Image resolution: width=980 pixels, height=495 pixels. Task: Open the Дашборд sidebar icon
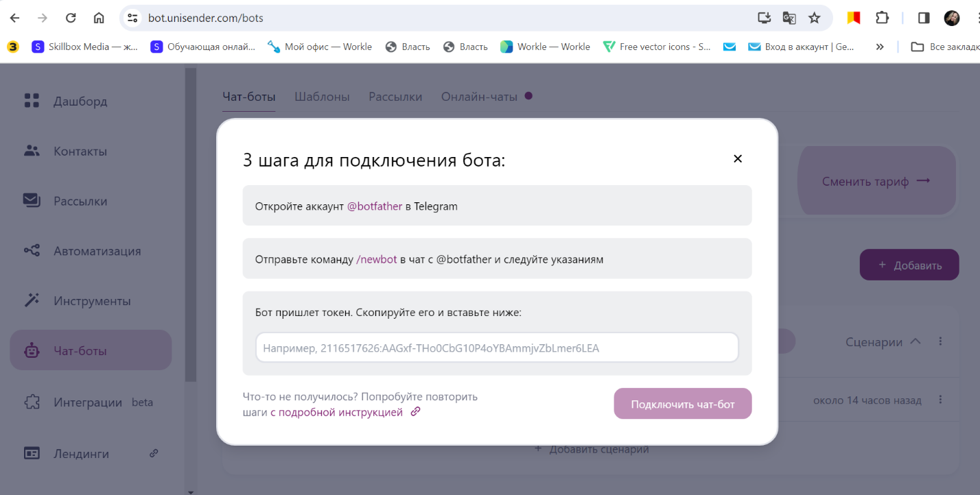[x=32, y=101]
